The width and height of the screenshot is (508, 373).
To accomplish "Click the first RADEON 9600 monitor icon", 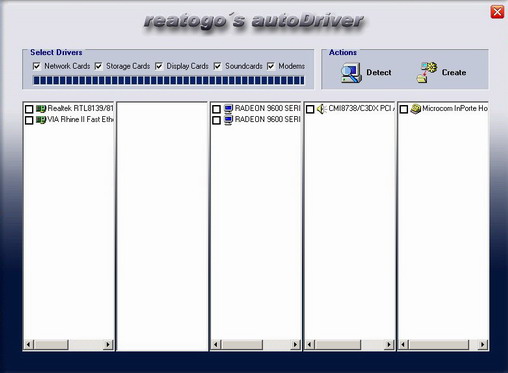I will tap(228, 109).
